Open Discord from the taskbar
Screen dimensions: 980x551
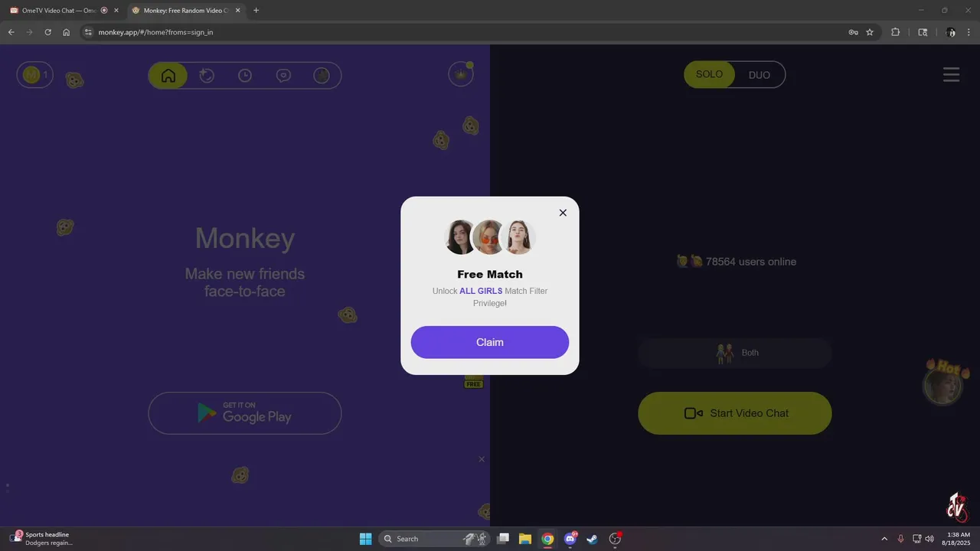[570, 539]
